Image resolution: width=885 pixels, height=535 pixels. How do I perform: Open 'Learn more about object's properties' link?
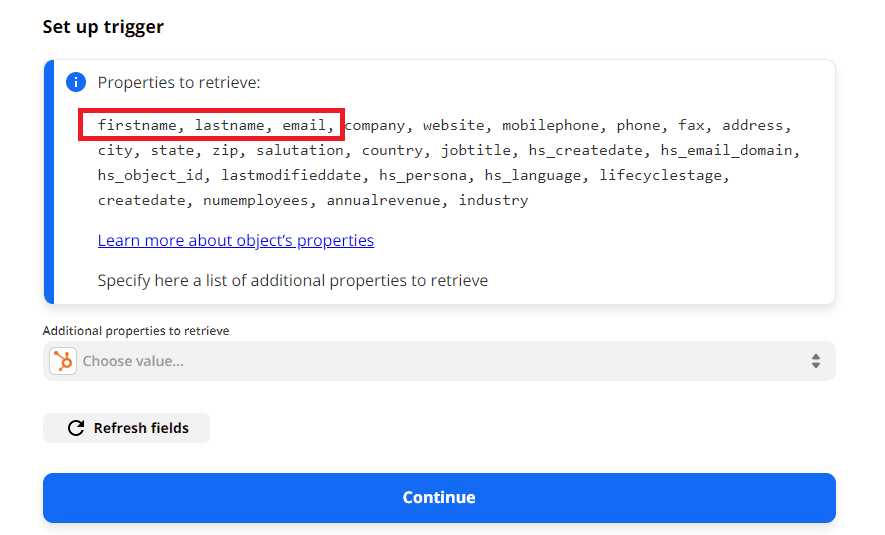[235, 240]
